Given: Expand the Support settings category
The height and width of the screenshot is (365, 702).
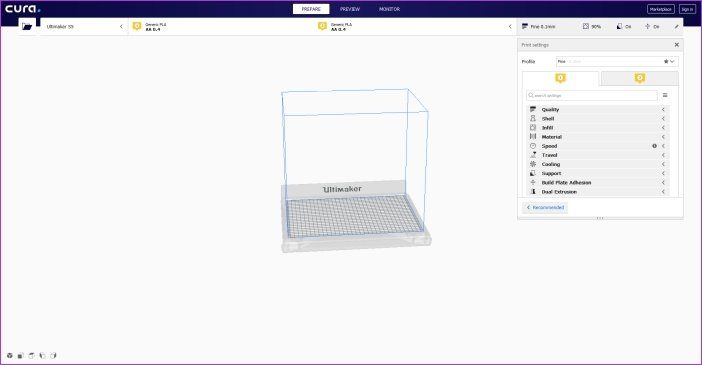Looking at the screenshot, I should (x=599, y=173).
